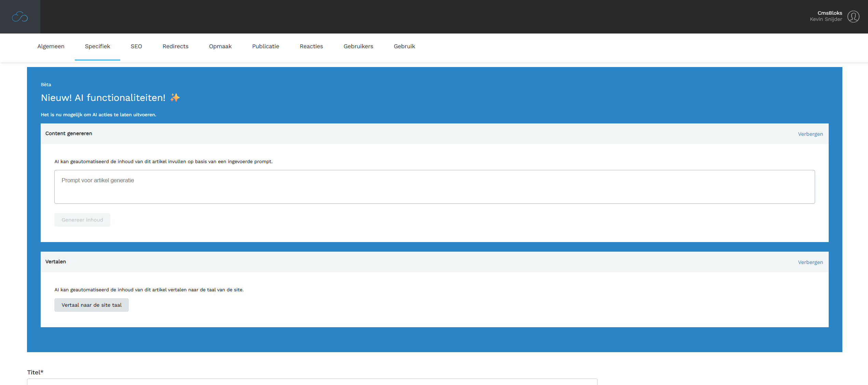Switch to the SEO tab
This screenshot has height=385, width=868.
(x=136, y=47)
